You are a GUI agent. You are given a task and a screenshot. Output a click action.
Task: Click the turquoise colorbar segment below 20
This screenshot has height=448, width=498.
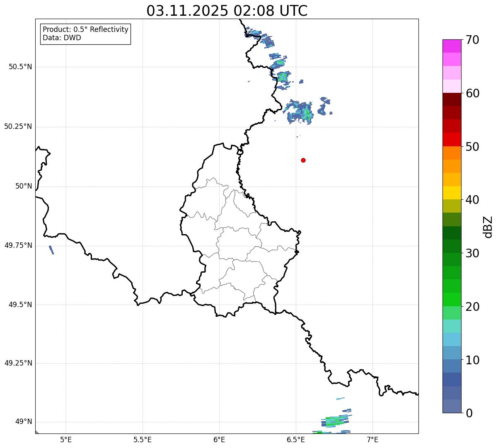tap(452, 326)
